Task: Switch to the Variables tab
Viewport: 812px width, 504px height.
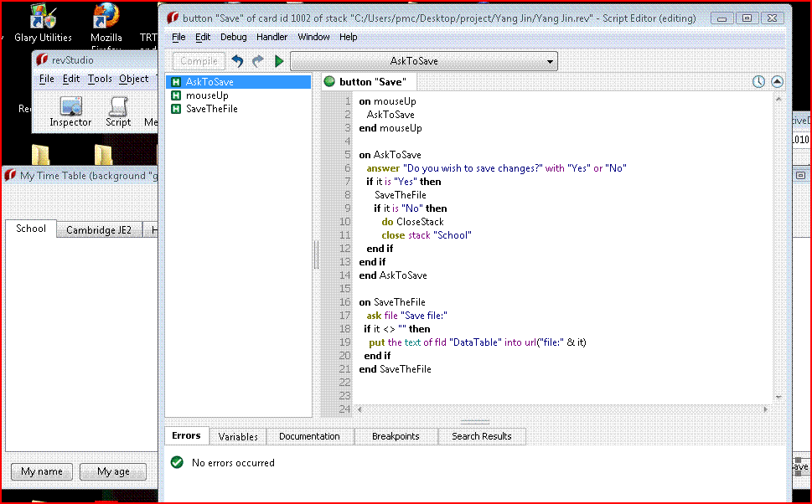Action: pos(238,436)
